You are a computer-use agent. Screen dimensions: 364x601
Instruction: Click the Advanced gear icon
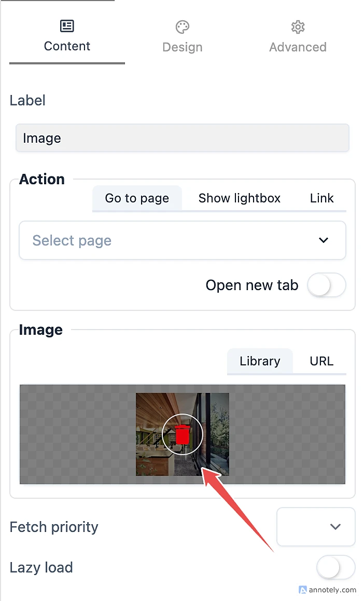pyautogui.click(x=298, y=27)
